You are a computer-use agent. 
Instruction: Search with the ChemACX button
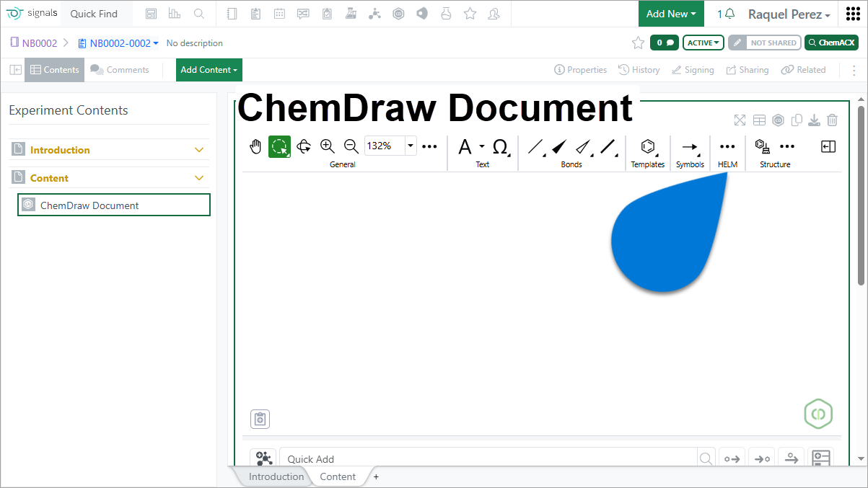click(x=831, y=43)
